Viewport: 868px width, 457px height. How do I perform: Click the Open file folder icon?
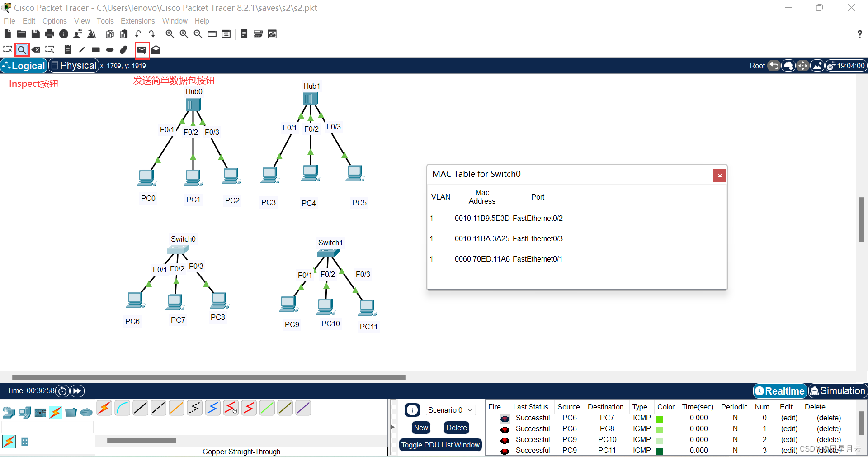21,34
